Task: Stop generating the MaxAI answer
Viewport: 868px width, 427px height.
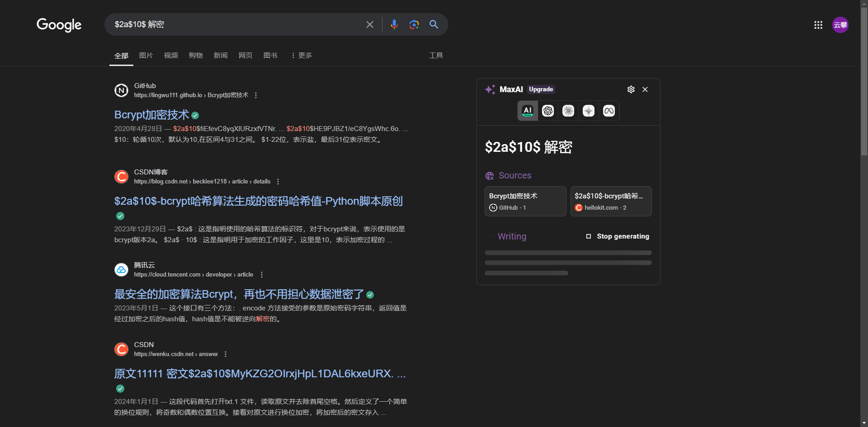Action: (x=618, y=236)
